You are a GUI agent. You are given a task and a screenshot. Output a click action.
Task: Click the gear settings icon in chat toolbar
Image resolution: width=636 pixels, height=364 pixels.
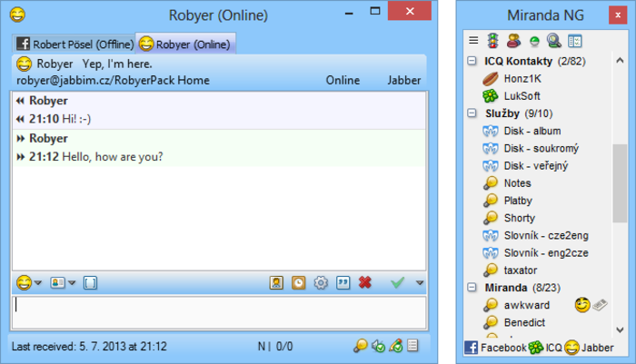click(321, 283)
